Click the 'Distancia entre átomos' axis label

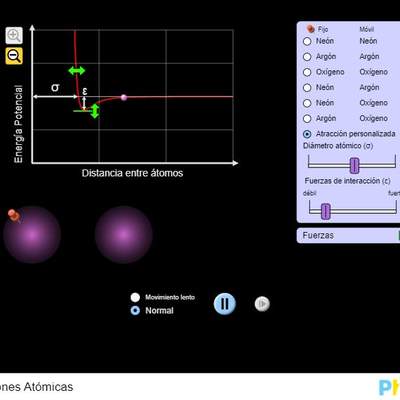[x=132, y=173]
